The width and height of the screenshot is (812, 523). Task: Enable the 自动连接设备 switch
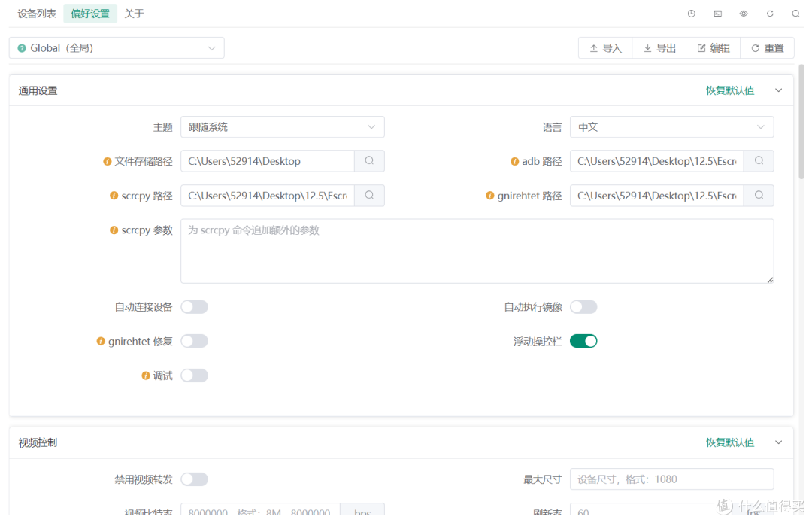click(x=194, y=307)
